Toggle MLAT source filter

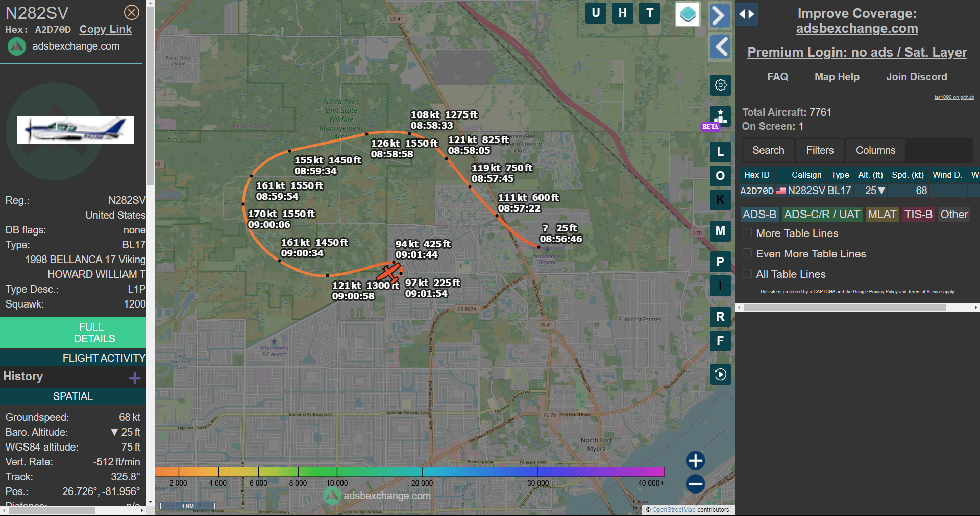pyautogui.click(x=882, y=215)
